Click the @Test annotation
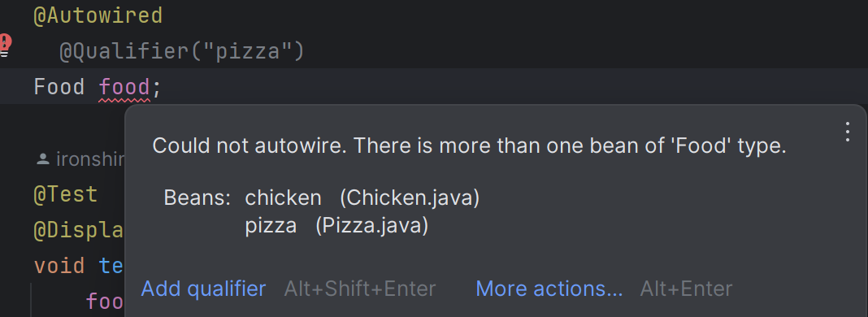This screenshot has height=317, width=868. click(x=66, y=195)
